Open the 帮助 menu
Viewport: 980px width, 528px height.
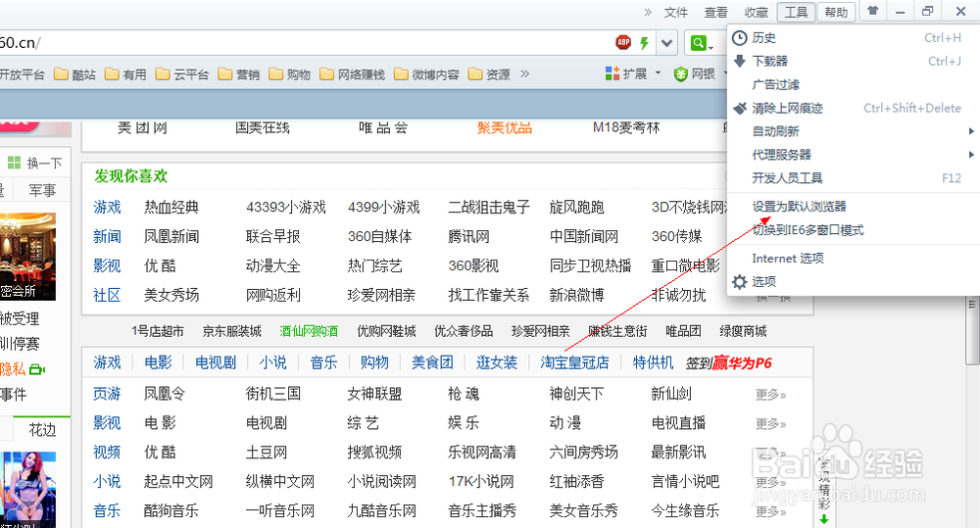[x=836, y=12]
